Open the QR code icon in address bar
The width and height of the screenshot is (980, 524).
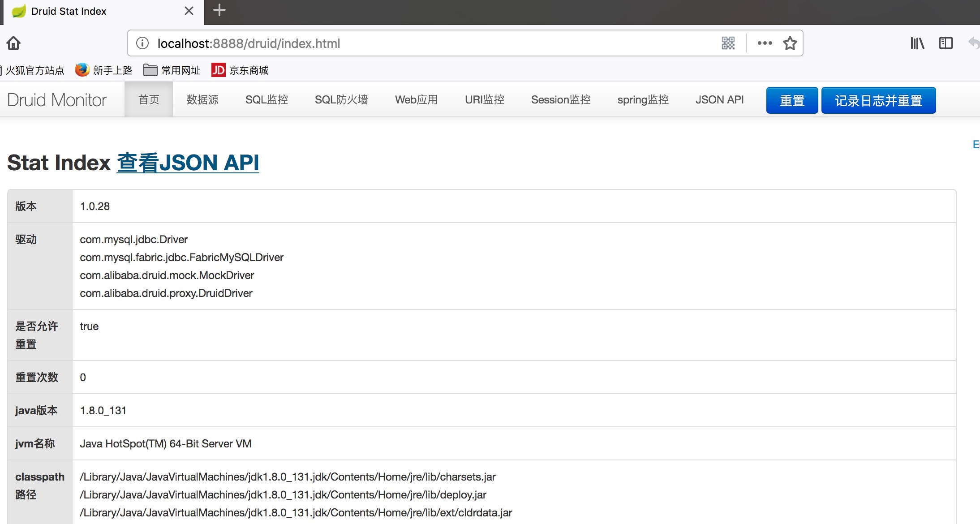click(x=728, y=43)
